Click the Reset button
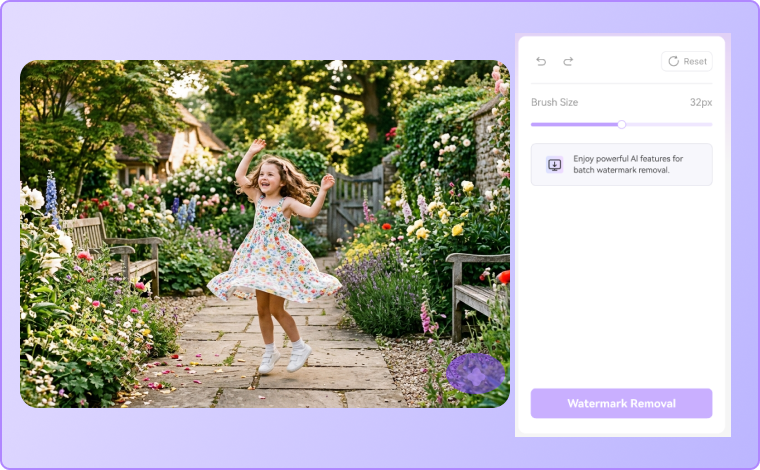760x470 pixels. [687, 62]
